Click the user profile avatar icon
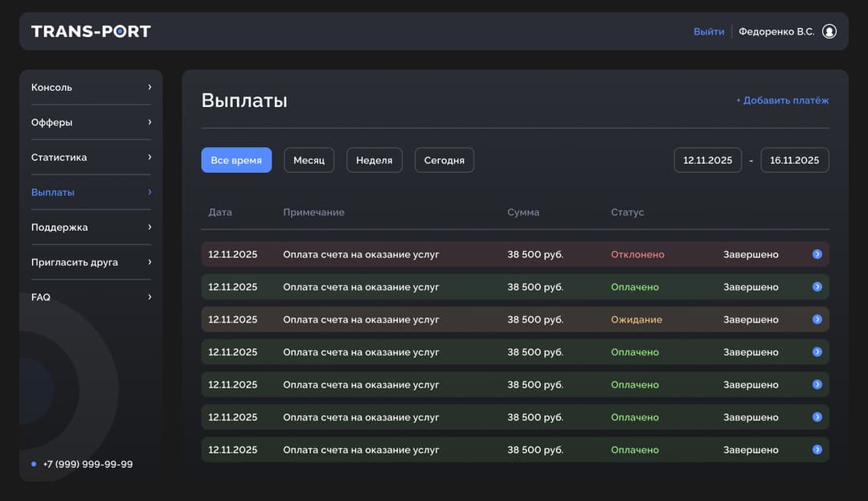Image resolution: width=868 pixels, height=501 pixels. pos(829,31)
